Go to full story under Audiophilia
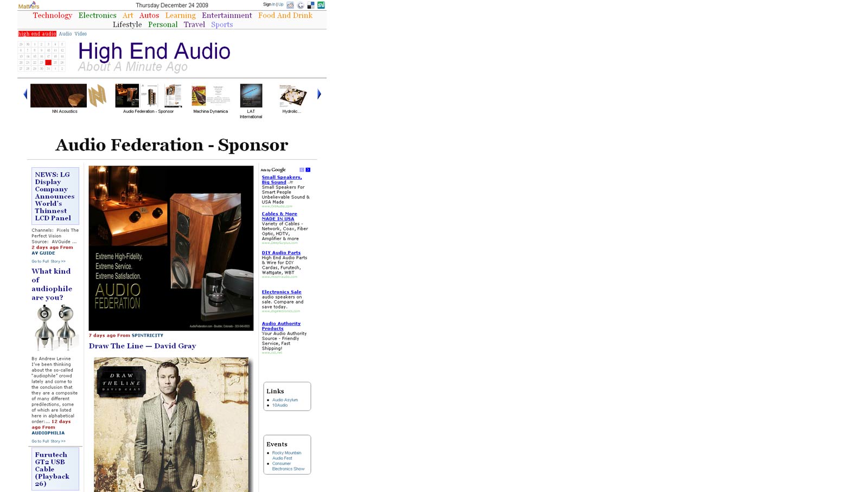 pyautogui.click(x=48, y=441)
